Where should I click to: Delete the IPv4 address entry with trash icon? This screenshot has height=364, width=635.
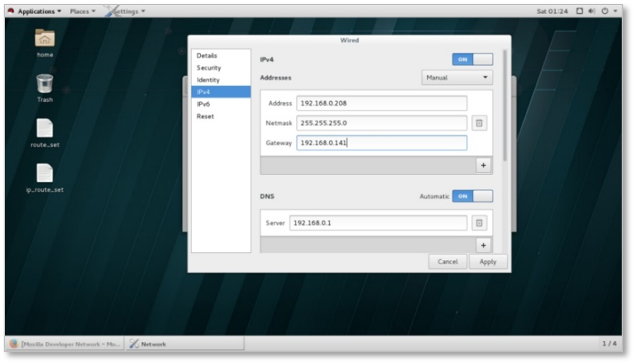coord(479,123)
